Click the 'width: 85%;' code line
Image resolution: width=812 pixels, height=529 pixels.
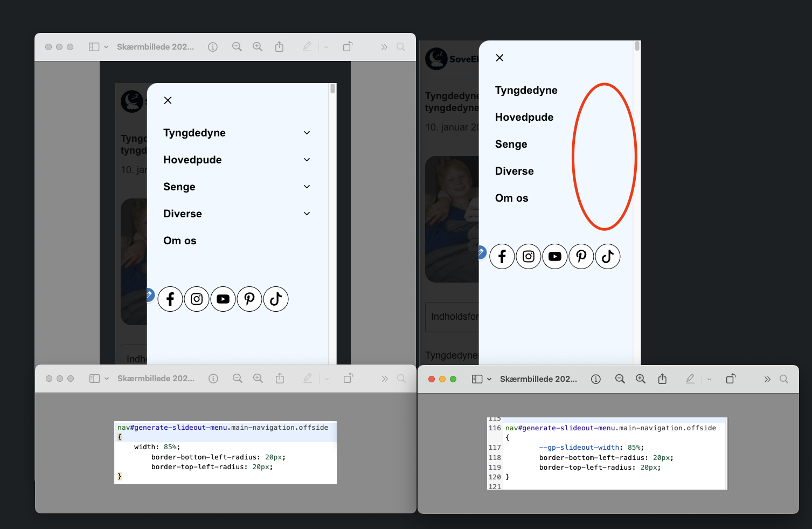tap(157, 447)
